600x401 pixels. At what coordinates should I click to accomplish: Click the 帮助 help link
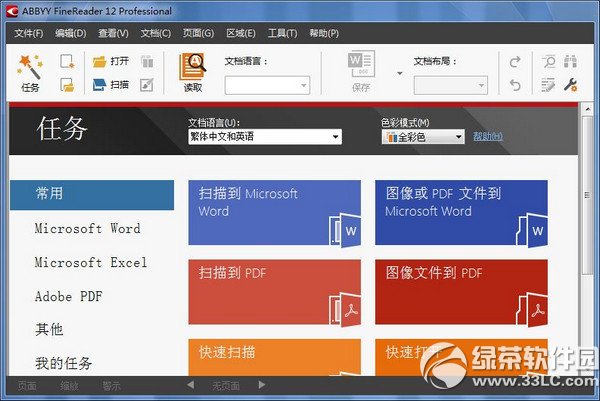point(488,136)
